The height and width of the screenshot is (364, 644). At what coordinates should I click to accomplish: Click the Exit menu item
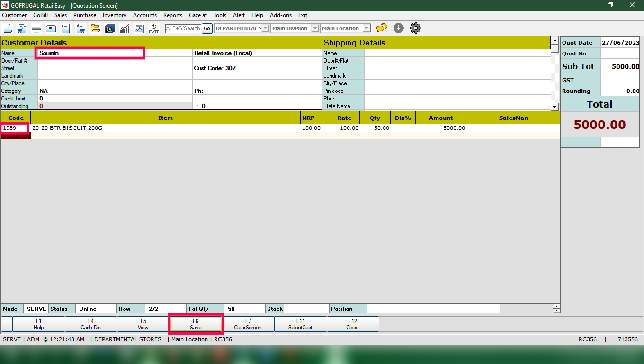click(x=303, y=15)
